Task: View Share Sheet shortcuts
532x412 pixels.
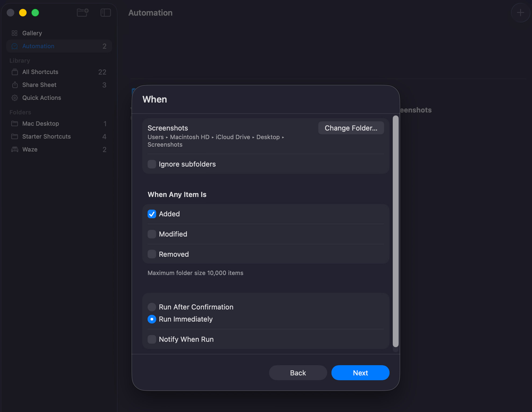Action: [39, 85]
